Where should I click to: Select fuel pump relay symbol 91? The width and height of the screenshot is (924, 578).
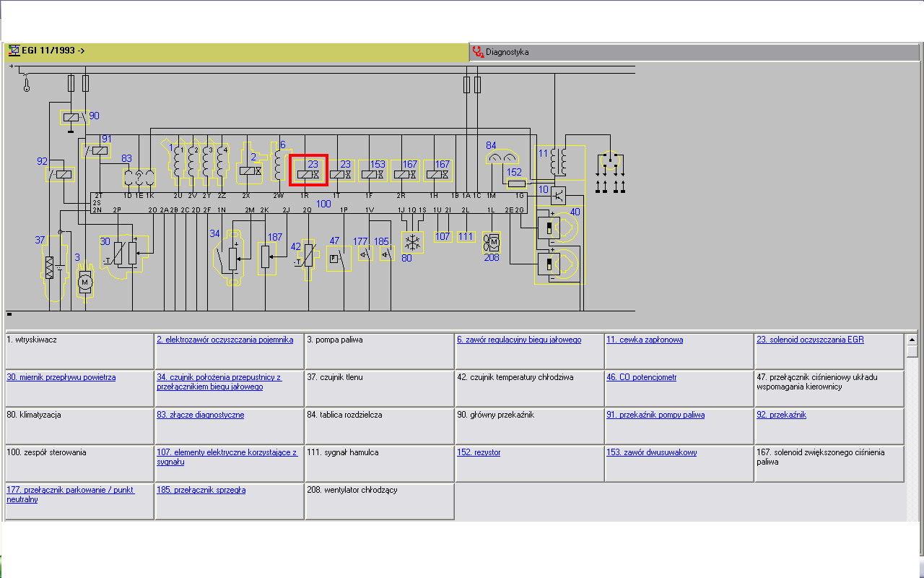pyautogui.click(x=95, y=150)
